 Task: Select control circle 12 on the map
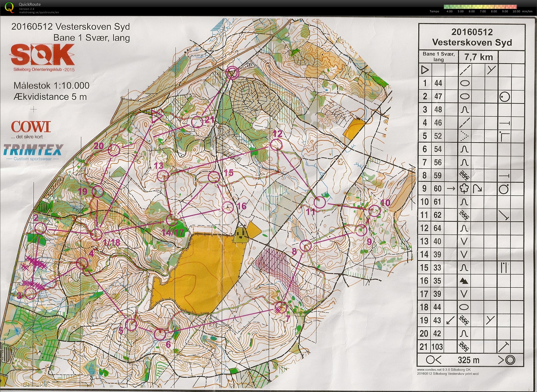point(276,145)
